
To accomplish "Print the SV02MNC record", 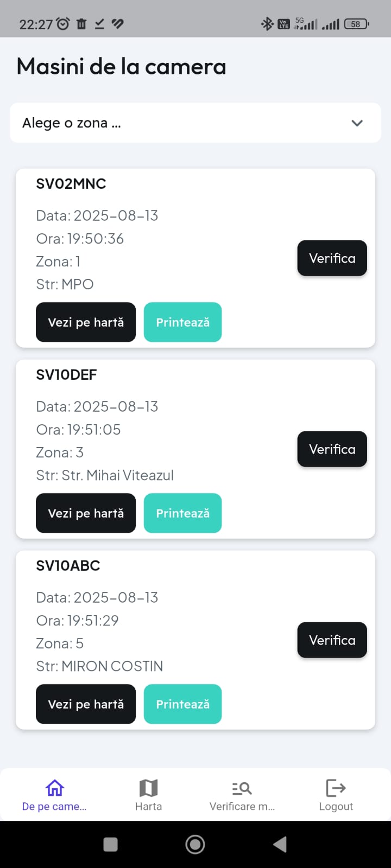I will pos(182,322).
